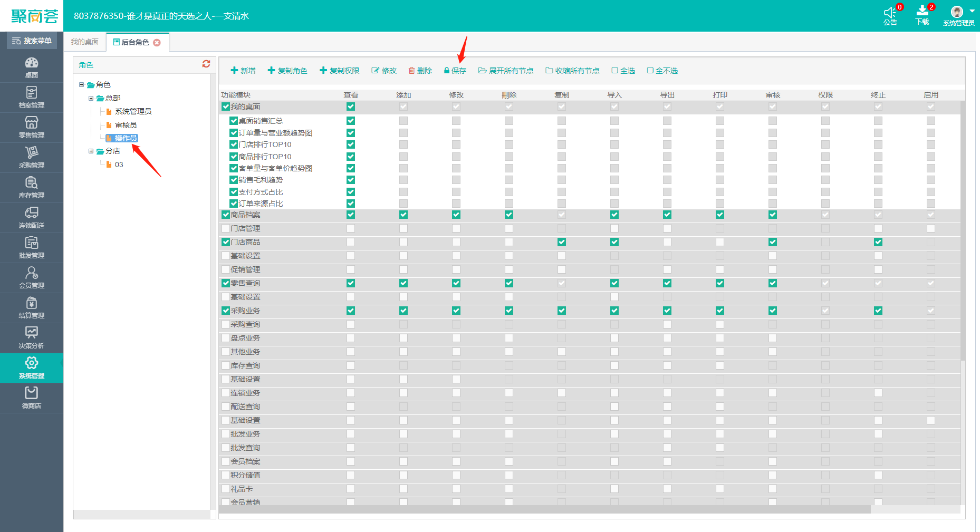Click the 公告 announcement icon

tap(890, 15)
